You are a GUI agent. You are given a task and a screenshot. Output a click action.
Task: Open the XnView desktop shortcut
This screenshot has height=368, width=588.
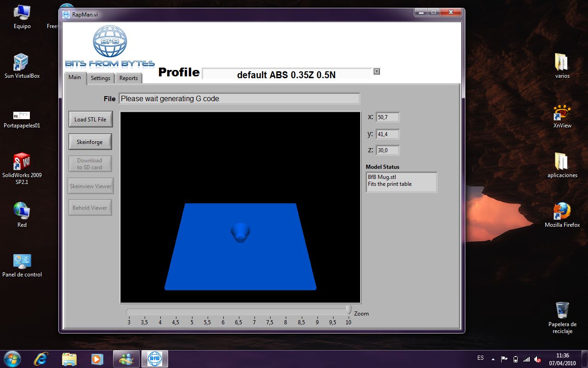562,113
